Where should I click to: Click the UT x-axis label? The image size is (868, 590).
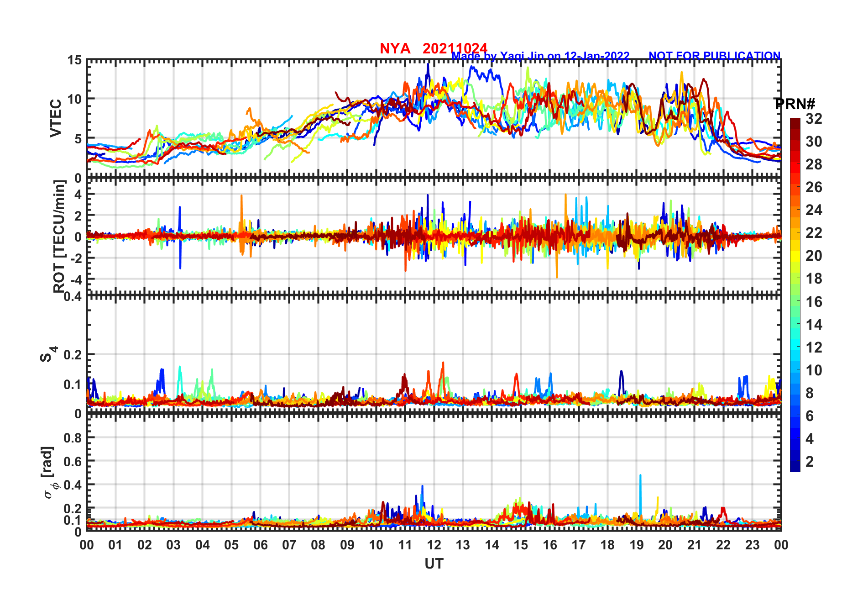pyautogui.click(x=434, y=564)
